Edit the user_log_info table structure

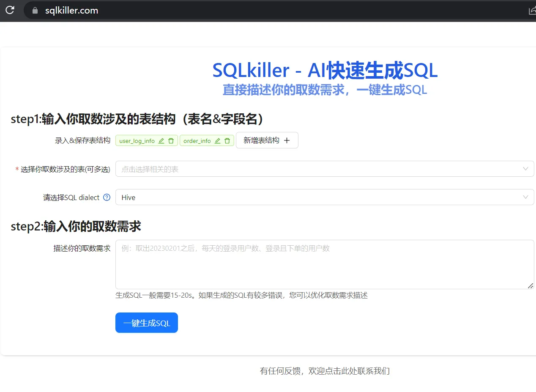coord(161,141)
